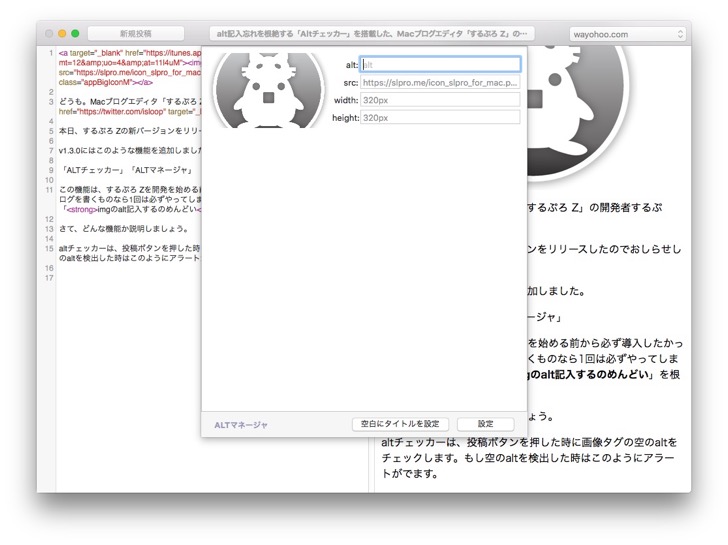Click line 5 text 本日、するぷろ Zの新バージョン
This screenshot has height=545, width=728.
pos(130,131)
